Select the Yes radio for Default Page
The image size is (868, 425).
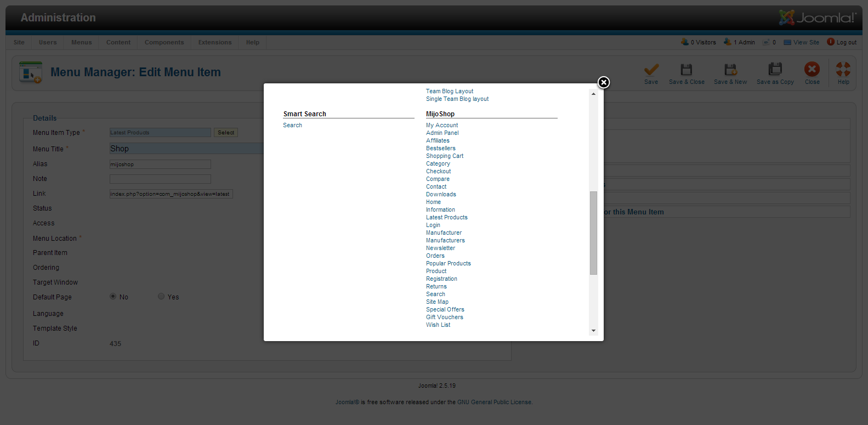(x=161, y=296)
